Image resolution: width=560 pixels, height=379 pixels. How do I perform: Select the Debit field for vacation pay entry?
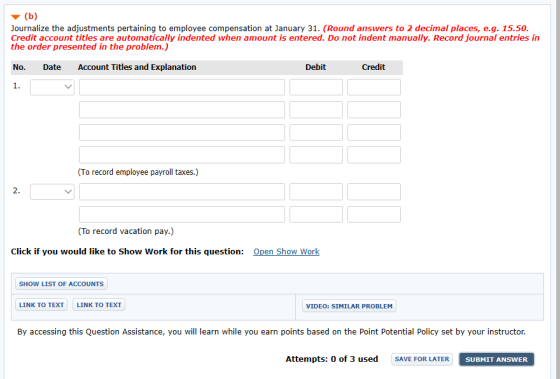point(316,192)
